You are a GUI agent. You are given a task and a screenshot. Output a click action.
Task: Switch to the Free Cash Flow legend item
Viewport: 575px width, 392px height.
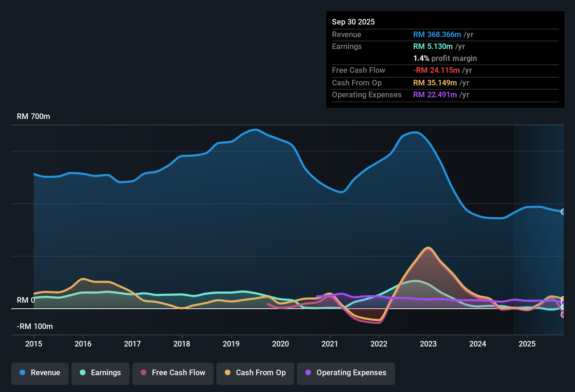point(173,373)
